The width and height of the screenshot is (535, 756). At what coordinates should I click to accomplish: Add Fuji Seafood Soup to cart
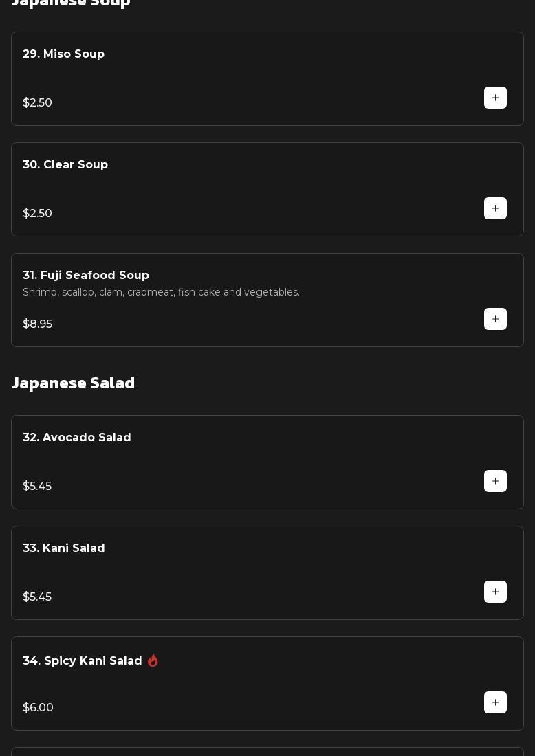[495, 319]
